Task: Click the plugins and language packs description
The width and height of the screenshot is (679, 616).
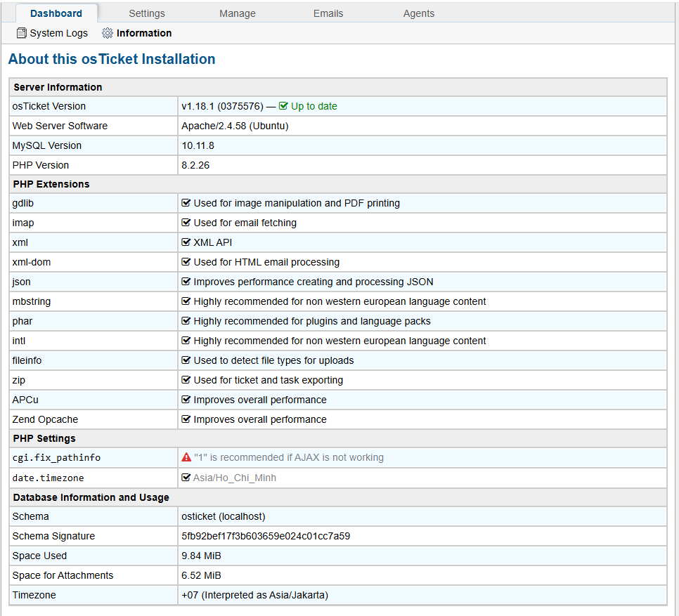Action: click(x=312, y=322)
